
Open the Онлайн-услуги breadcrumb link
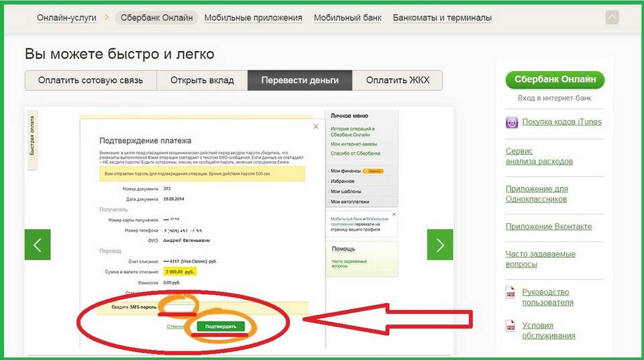66,17
